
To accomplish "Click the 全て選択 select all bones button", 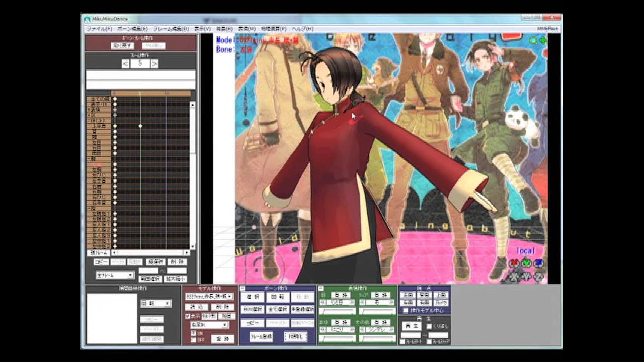I will (x=278, y=309).
